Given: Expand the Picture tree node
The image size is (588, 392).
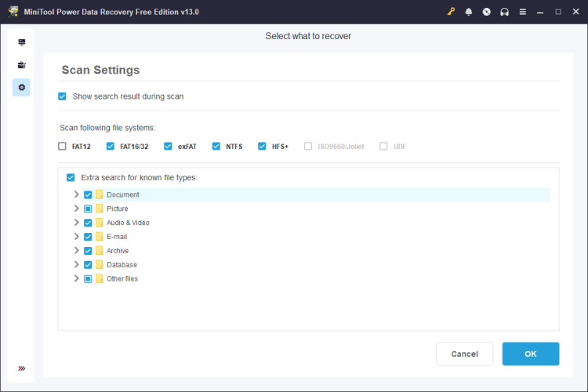Looking at the screenshot, I should point(77,209).
